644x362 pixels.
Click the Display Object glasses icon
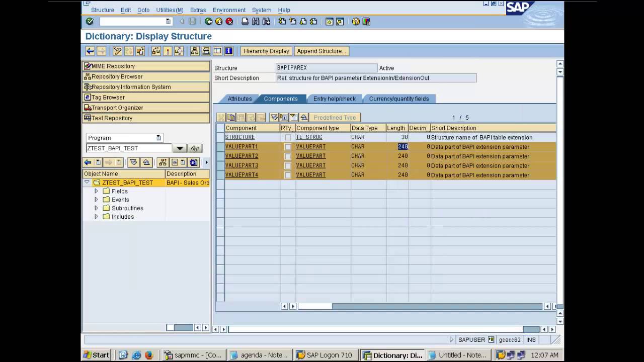195,148
